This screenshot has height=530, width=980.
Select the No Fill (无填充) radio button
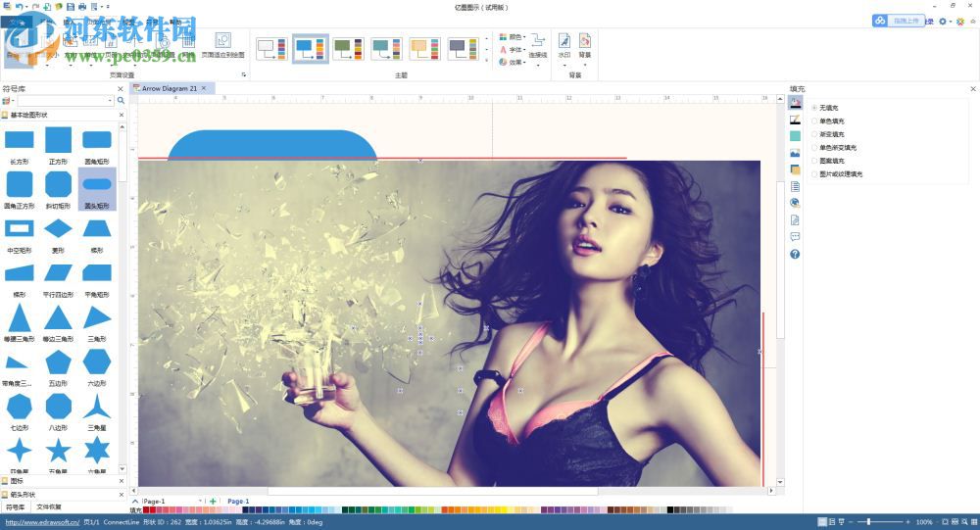point(814,108)
